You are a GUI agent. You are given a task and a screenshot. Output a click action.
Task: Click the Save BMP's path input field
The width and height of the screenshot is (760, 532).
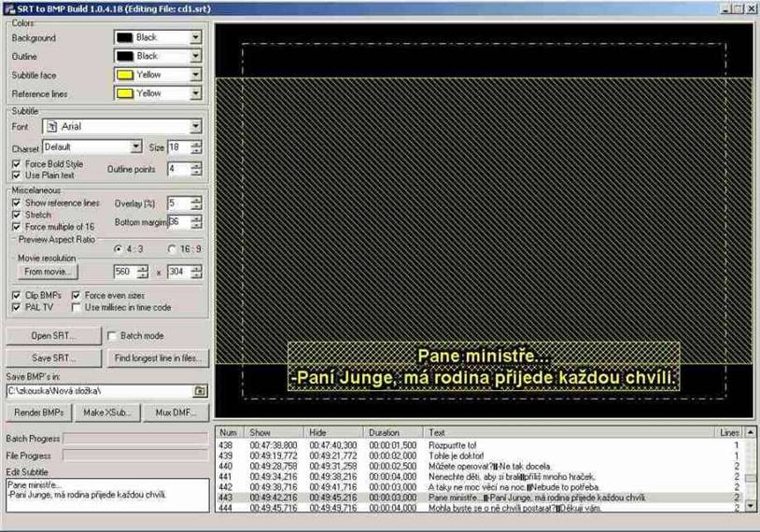tap(100, 390)
